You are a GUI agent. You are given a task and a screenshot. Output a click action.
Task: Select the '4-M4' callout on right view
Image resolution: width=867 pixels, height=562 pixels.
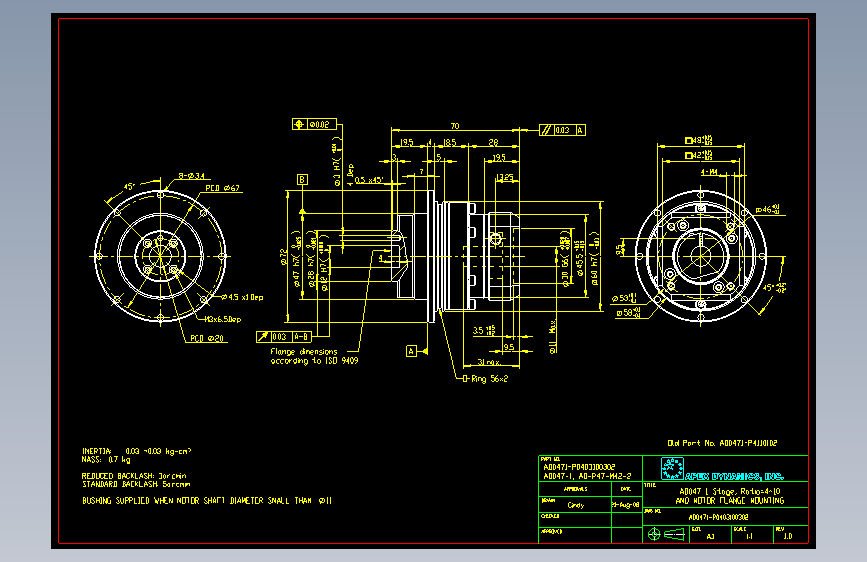[x=709, y=172]
